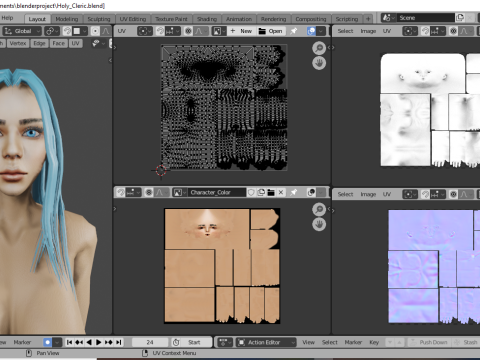Click the pan hand gizmo in the Character_Color editor

pos(319,224)
